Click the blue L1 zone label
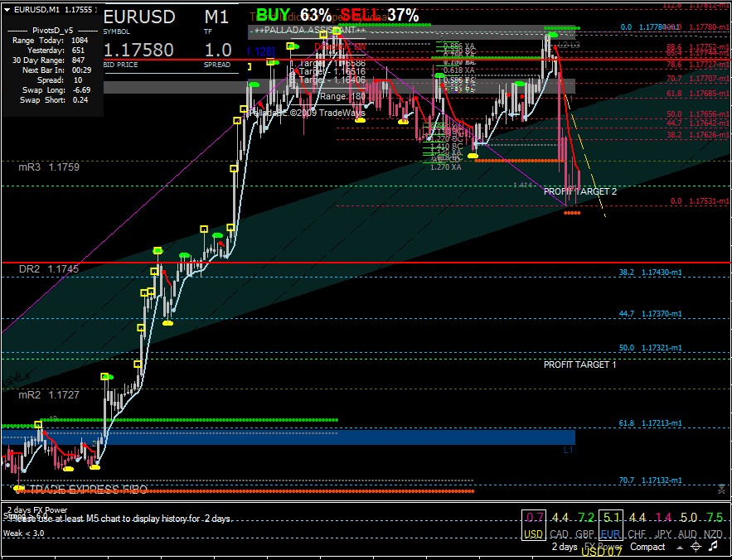This screenshot has height=560, width=732. 568,451
